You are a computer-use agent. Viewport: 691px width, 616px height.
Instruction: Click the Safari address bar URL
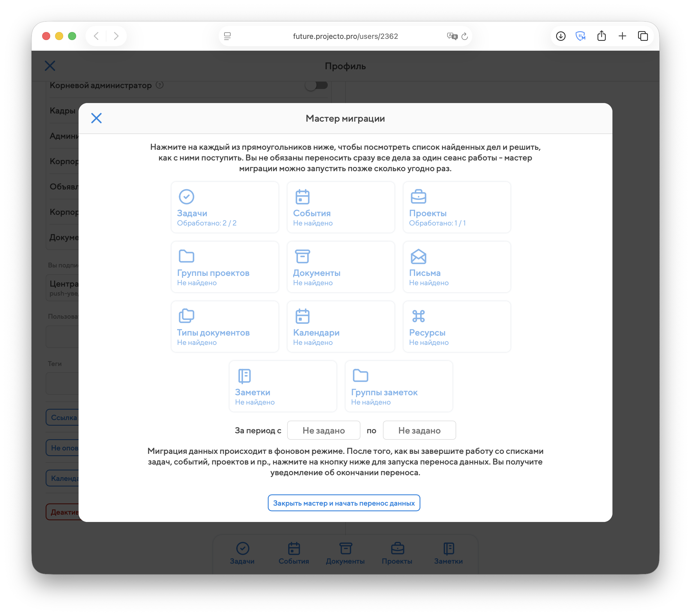click(345, 36)
